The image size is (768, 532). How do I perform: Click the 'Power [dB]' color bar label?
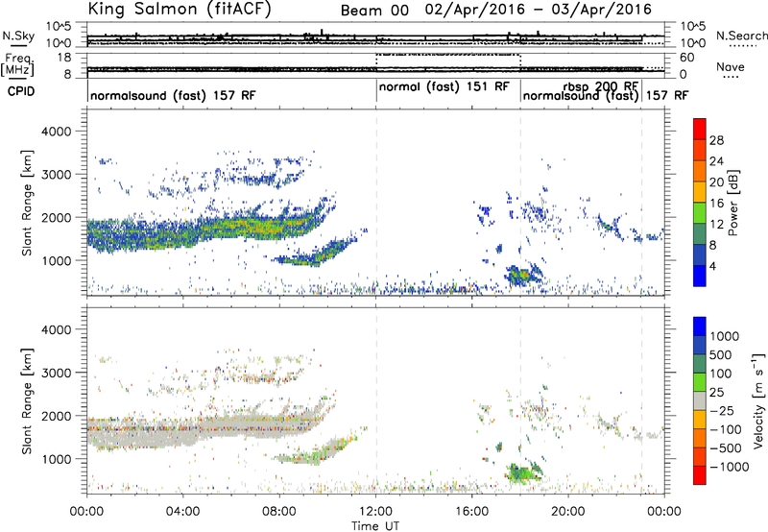click(733, 203)
